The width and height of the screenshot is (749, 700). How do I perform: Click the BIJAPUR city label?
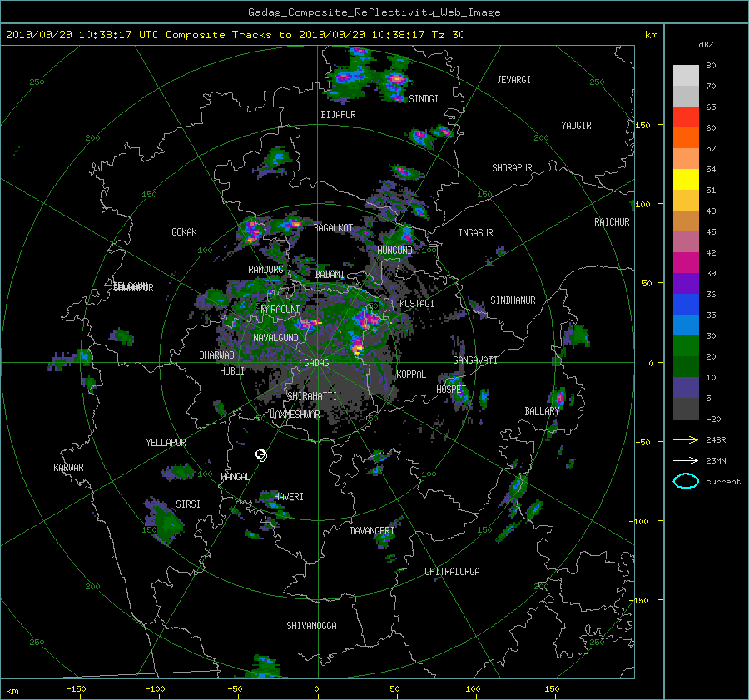(338, 115)
